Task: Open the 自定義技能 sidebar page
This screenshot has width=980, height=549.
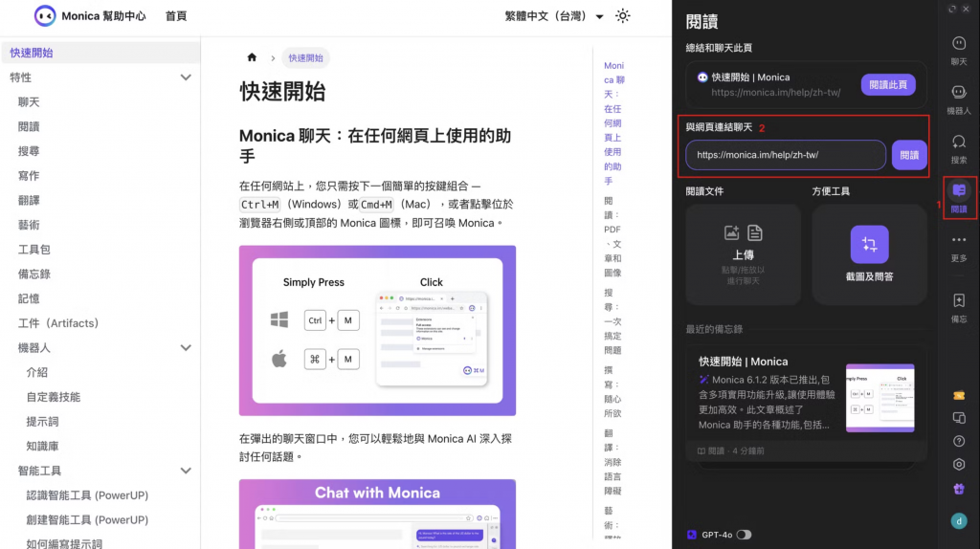Action: (54, 397)
